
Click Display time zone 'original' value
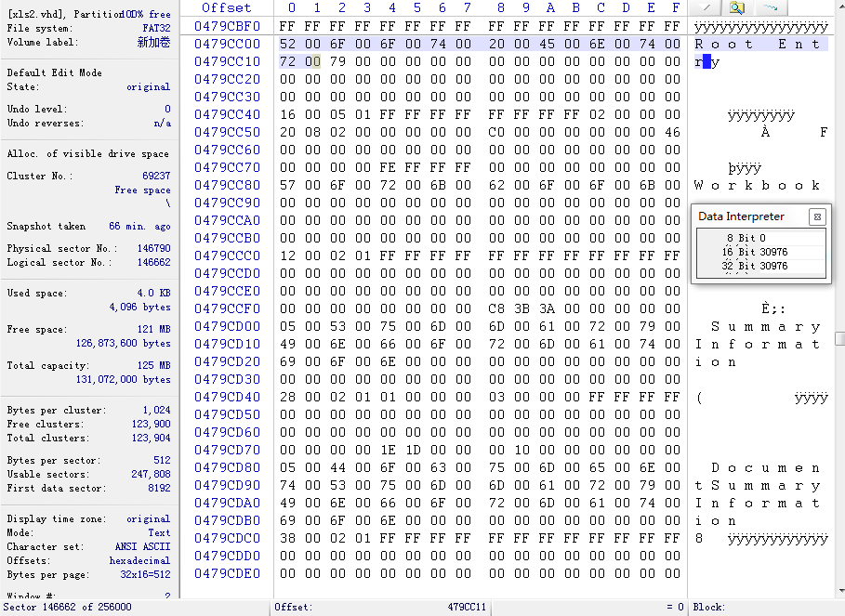coord(149,519)
